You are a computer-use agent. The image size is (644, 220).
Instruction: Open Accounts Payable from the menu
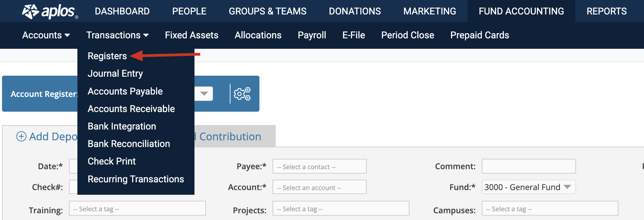(125, 91)
